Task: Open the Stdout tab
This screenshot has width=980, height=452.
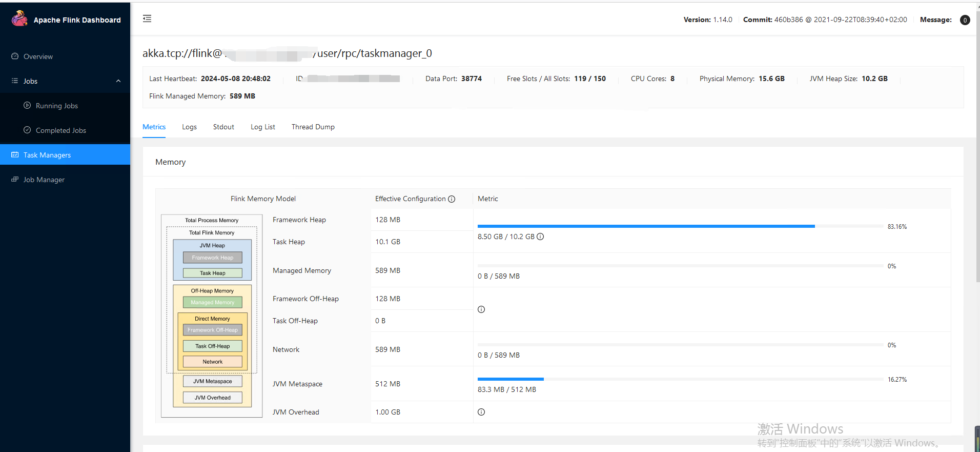Action: click(223, 127)
